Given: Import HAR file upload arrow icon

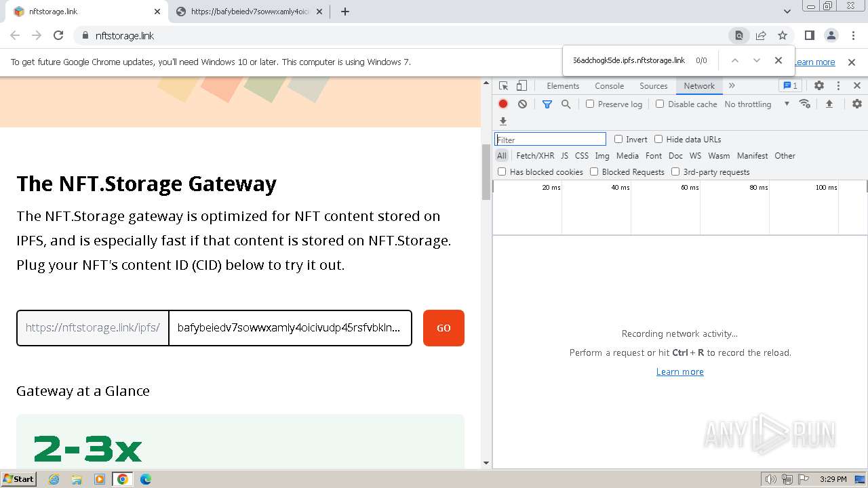Looking at the screenshot, I should (x=829, y=104).
